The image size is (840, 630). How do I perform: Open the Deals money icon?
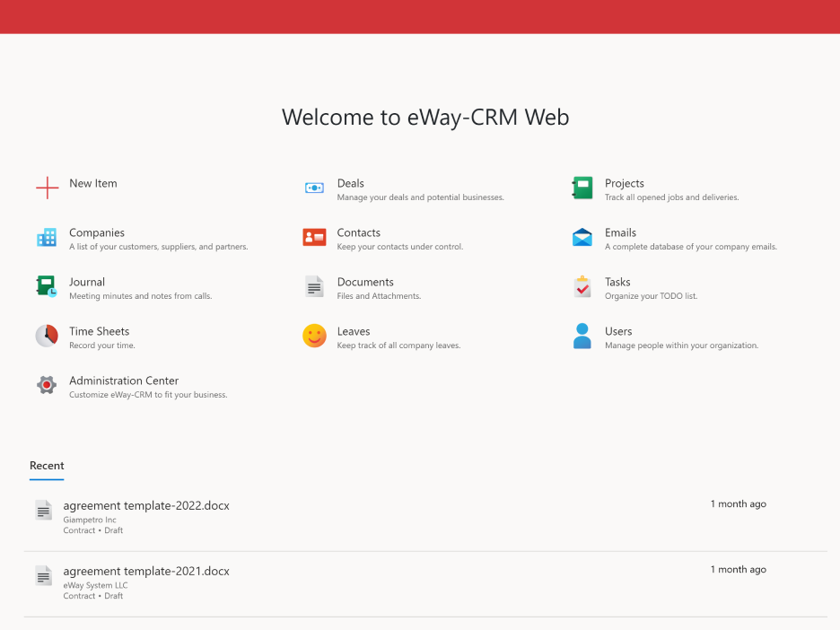tap(314, 188)
